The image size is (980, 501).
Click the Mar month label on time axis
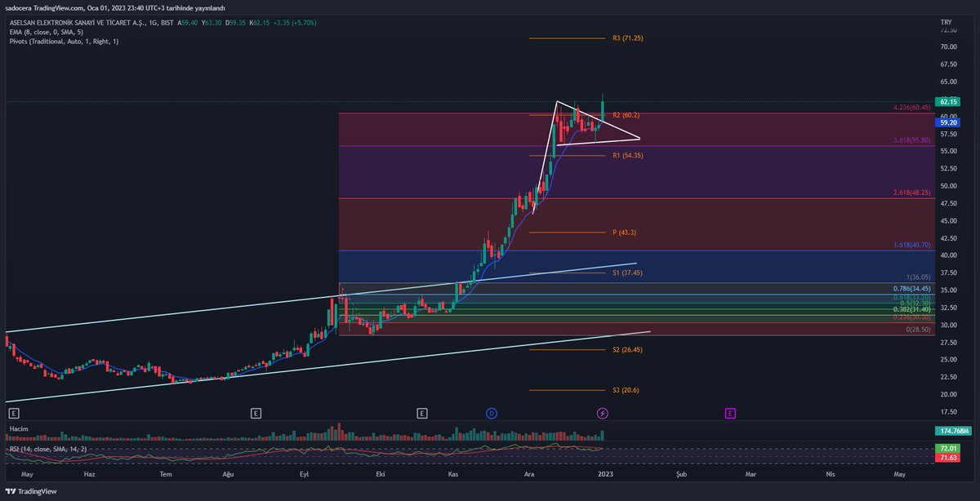coord(750,473)
